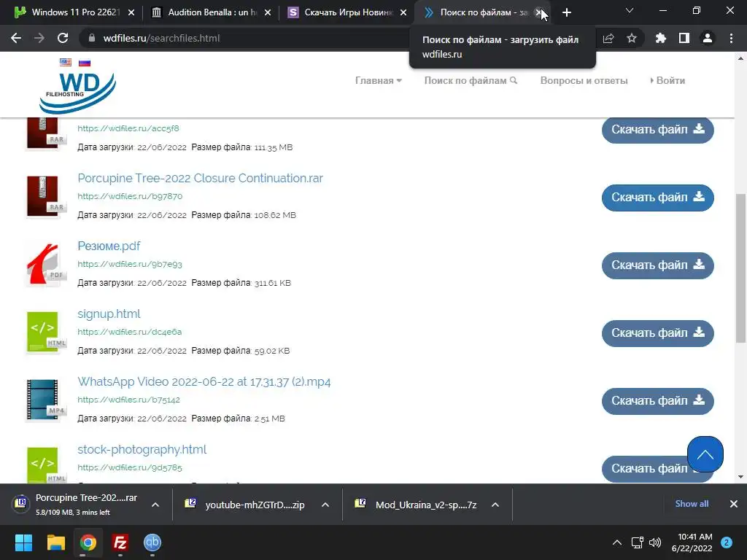
Task: Open qBittorrent from taskbar
Action: [x=152, y=542]
